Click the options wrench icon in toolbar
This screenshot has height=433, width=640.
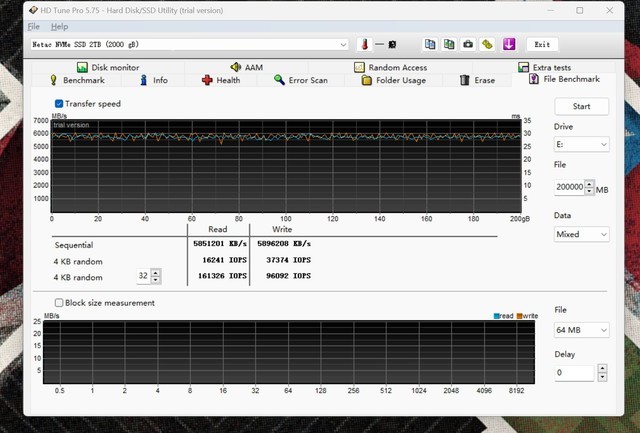point(487,45)
